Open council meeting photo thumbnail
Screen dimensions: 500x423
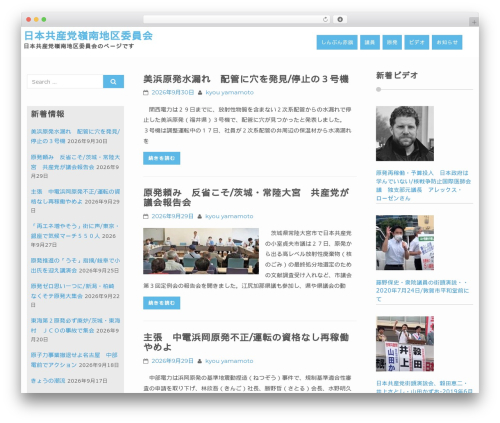pyautogui.click(x=201, y=251)
